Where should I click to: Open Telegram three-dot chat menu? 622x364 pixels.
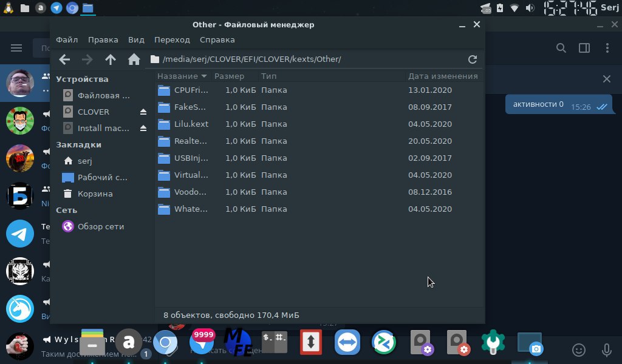(x=607, y=49)
